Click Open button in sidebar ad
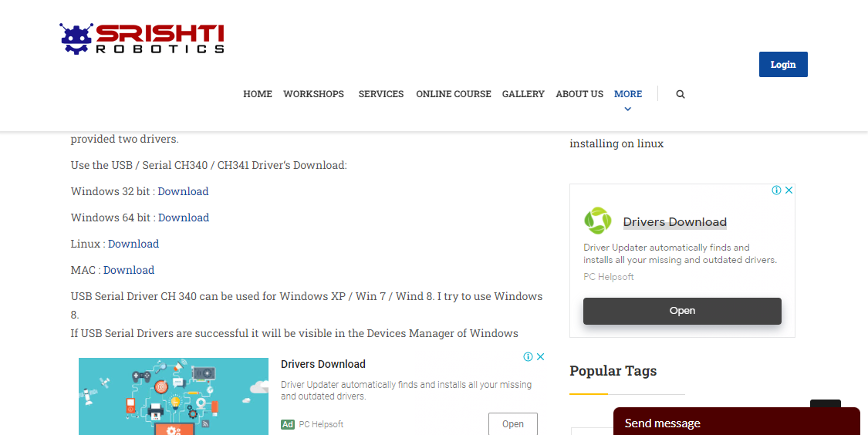 pyautogui.click(x=682, y=311)
